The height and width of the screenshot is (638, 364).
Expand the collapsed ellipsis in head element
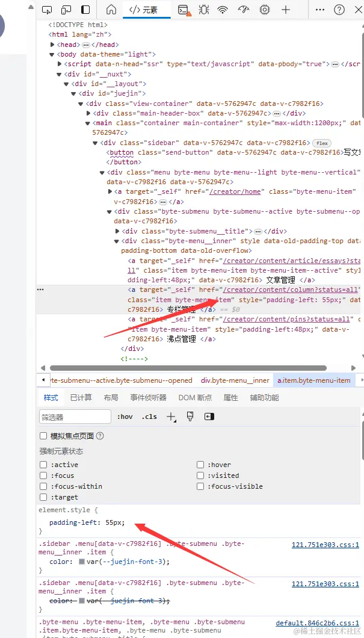coord(86,45)
